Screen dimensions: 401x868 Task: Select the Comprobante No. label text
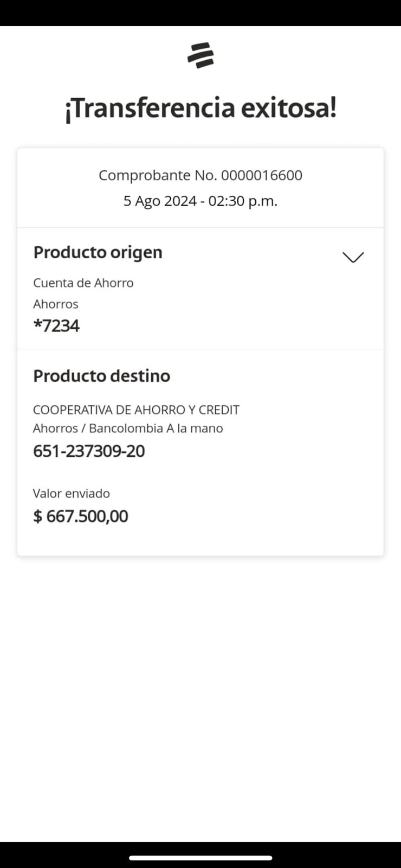point(158,175)
